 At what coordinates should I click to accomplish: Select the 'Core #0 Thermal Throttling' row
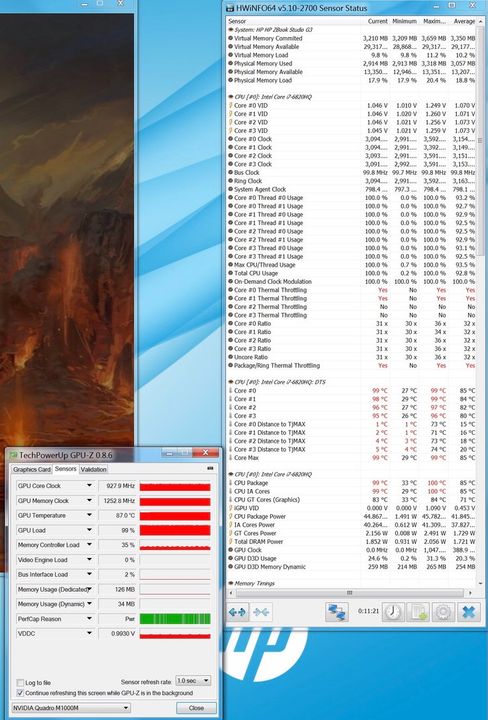[x=352, y=290]
